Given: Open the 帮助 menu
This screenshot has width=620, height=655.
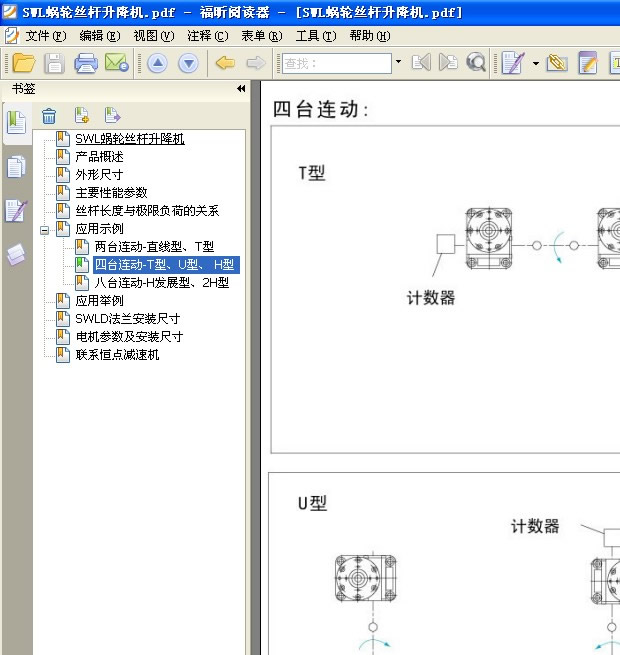Looking at the screenshot, I should [x=369, y=36].
